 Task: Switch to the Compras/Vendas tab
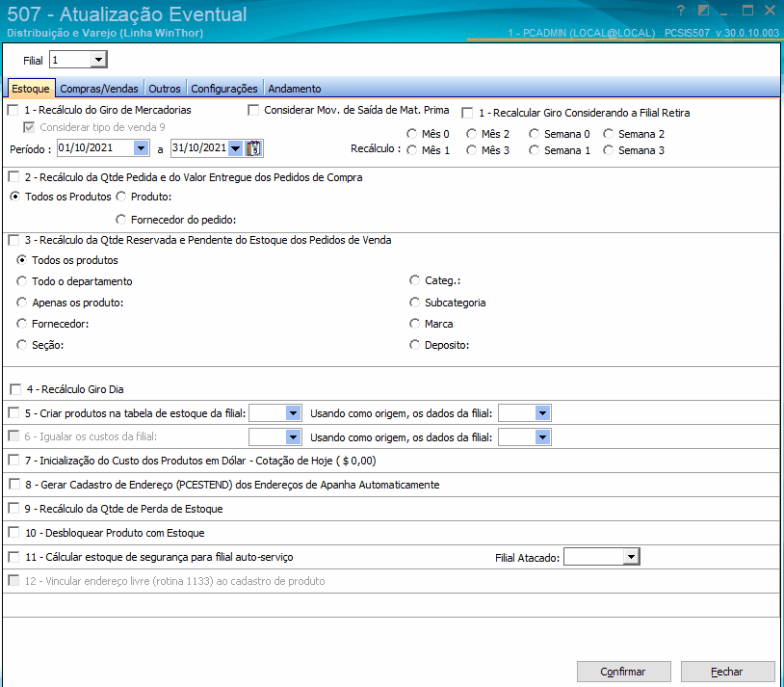pos(99,89)
